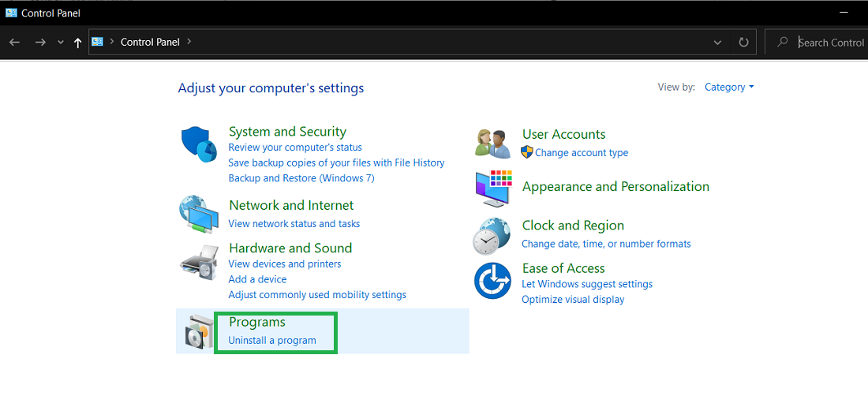Open Uninstall a program link
The height and width of the screenshot is (396, 868).
click(272, 341)
